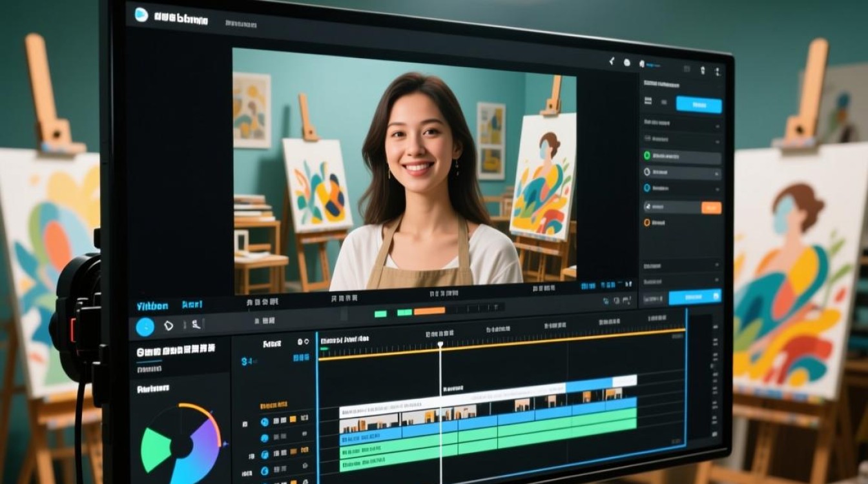Click the round blue tool button above the timeline
The height and width of the screenshot is (484, 868).
click(x=145, y=327)
